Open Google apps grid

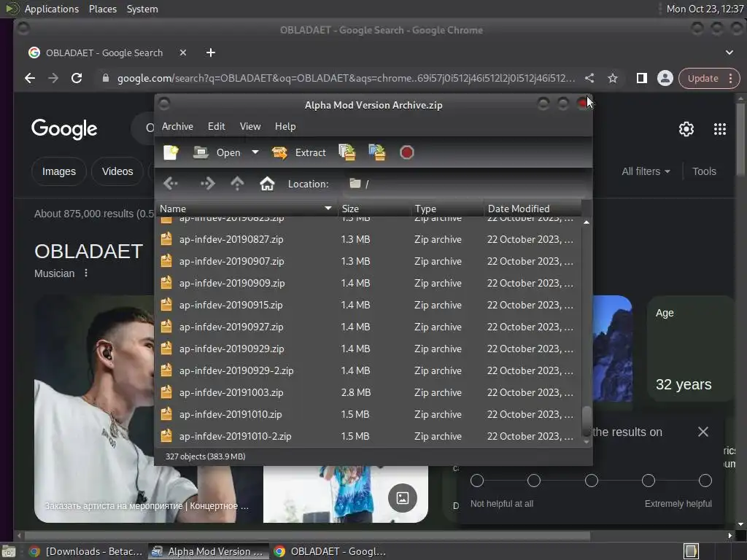(720, 128)
